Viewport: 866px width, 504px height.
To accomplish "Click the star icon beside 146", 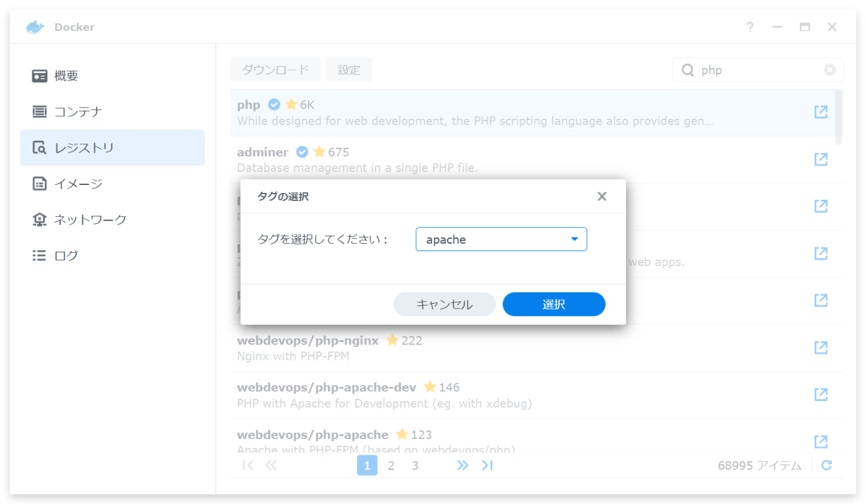I will (x=430, y=387).
